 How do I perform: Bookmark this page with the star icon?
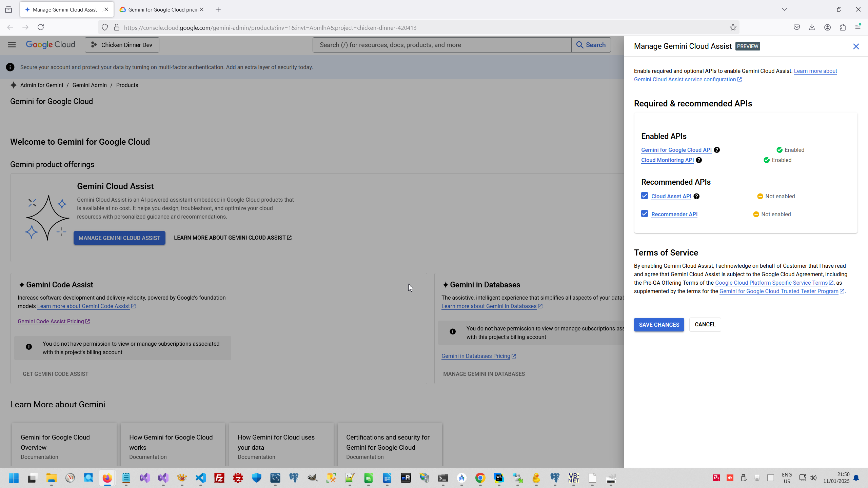(x=733, y=27)
